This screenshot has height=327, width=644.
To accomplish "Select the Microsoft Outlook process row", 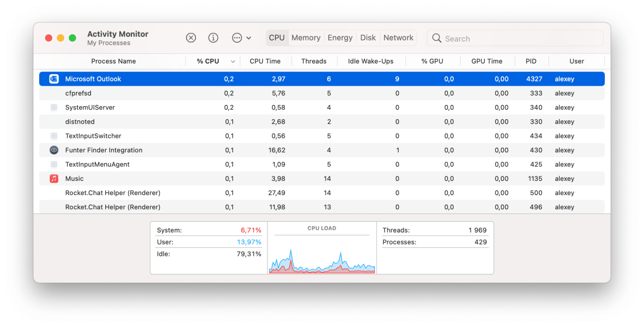I will [x=322, y=79].
